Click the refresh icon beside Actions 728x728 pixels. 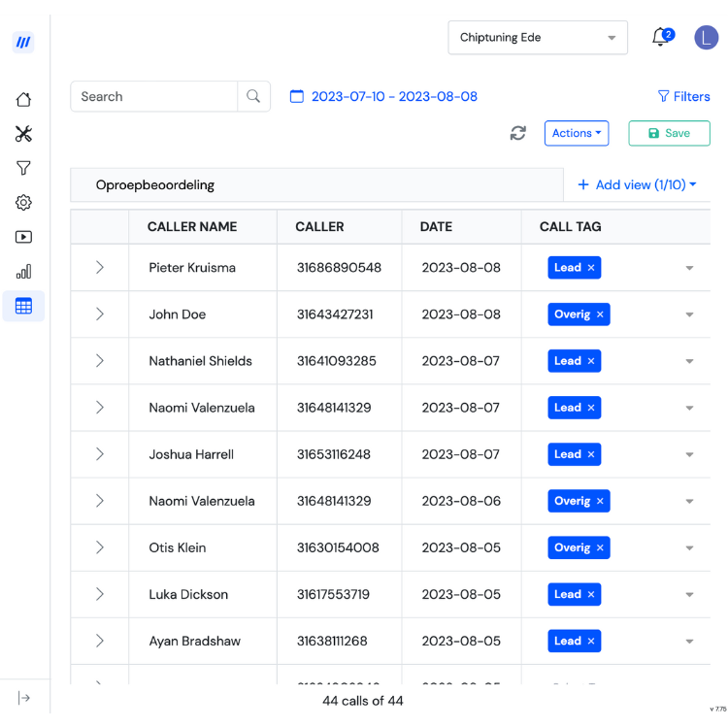coord(517,133)
